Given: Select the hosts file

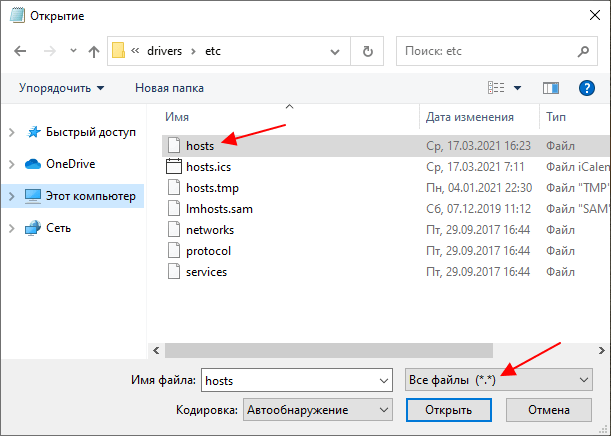Looking at the screenshot, I should tap(385, 146).
